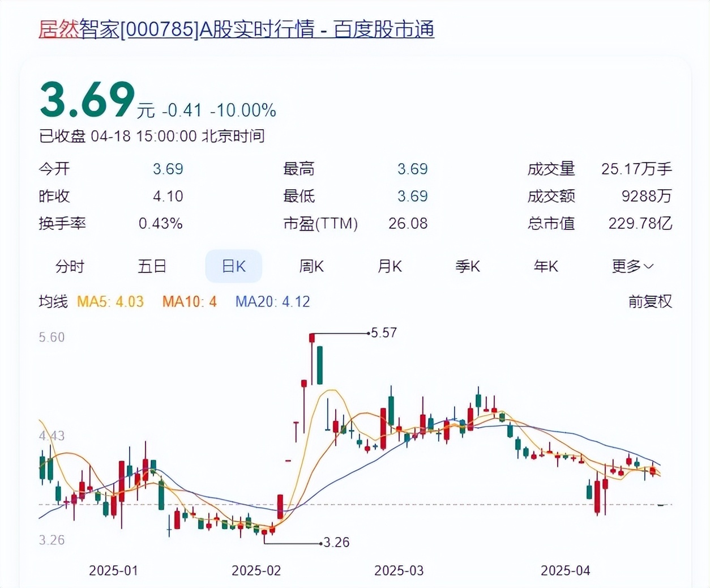Click the 成交量 label
Viewport: 710px width, 588px height.
[551, 169]
